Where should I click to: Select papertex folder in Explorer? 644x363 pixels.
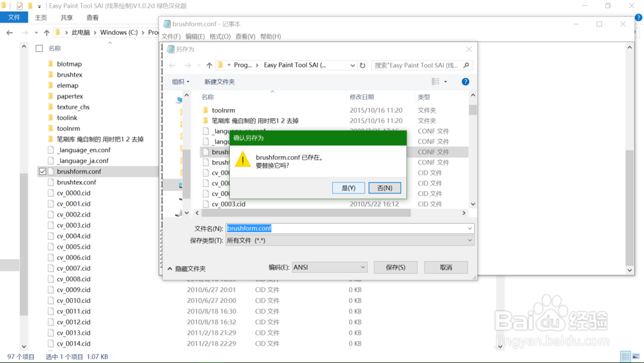click(70, 96)
